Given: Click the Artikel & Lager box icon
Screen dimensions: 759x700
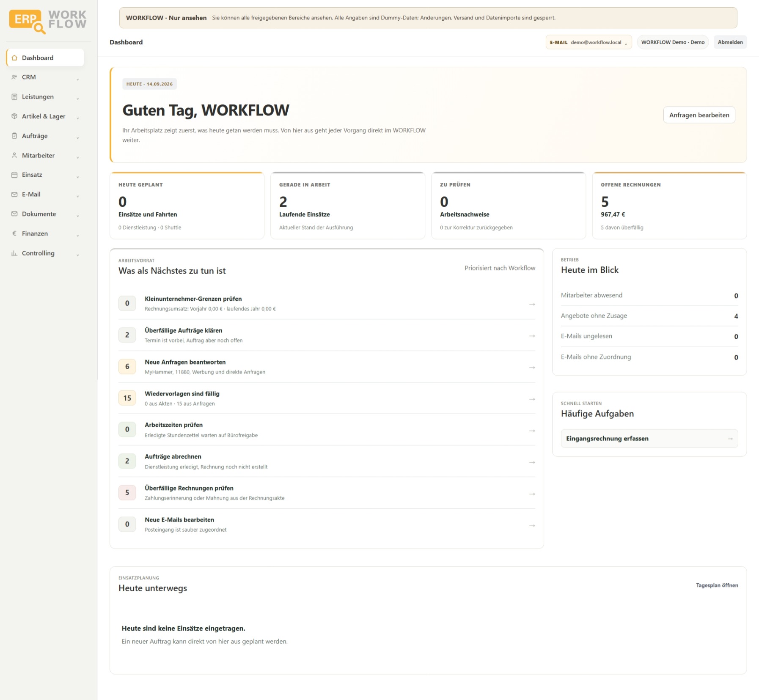Looking at the screenshot, I should 14,116.
